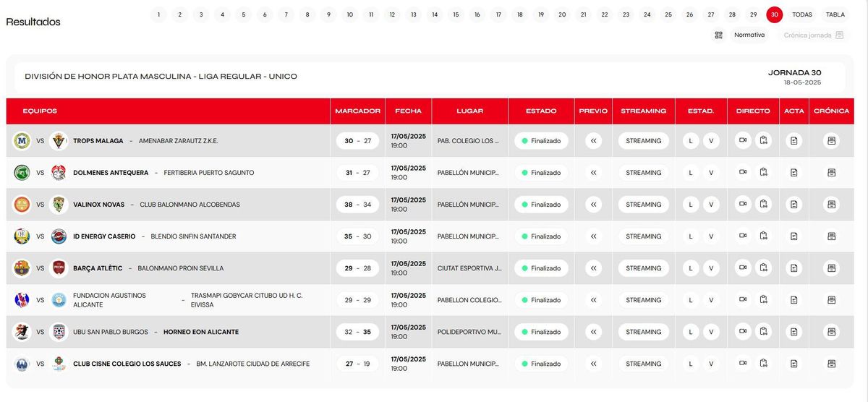The height and width of the screenshot is (402, 868).
Task: Open the Normativa link
Action: coord(749,35)
